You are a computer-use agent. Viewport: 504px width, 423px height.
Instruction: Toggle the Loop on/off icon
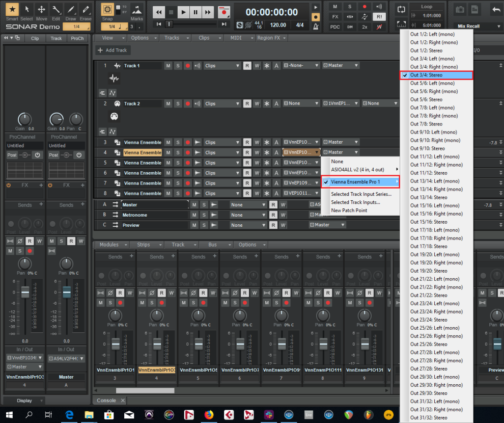[x=401, y=9]
